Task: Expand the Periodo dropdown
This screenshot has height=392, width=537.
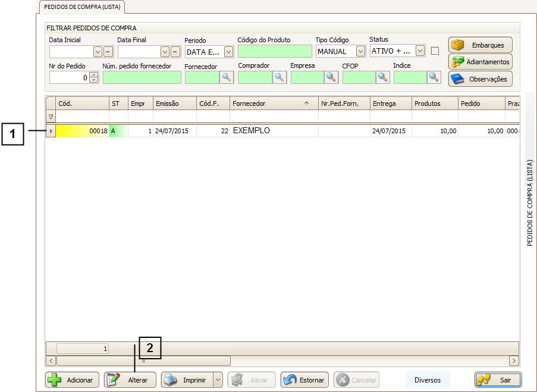Action: pyautogui.click(x=228, y=52)
